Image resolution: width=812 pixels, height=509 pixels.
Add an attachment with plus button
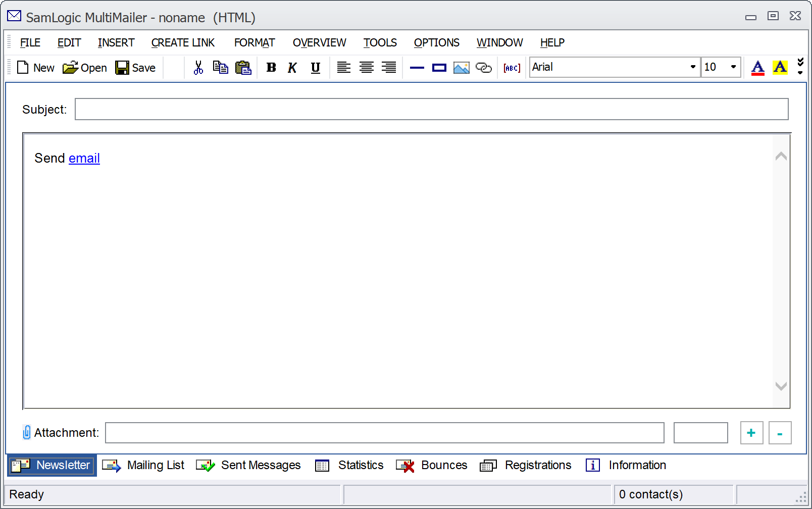click(x=751, y=433)
